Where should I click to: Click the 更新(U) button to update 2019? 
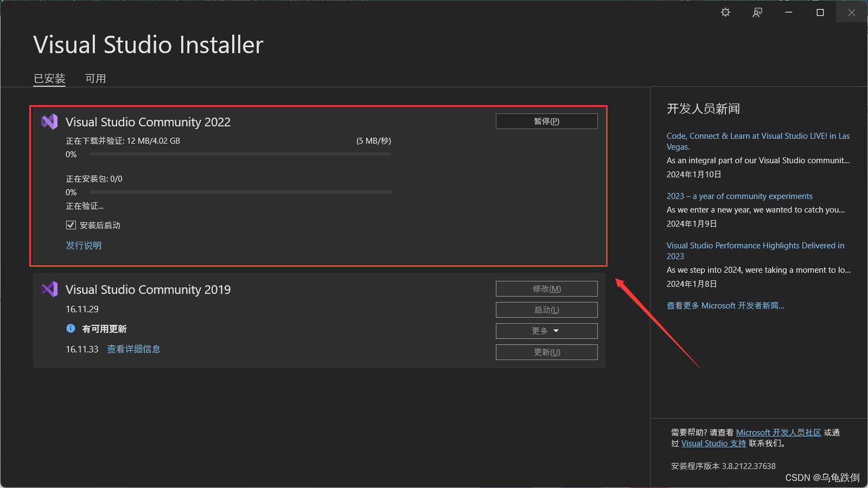pos(546,352)
